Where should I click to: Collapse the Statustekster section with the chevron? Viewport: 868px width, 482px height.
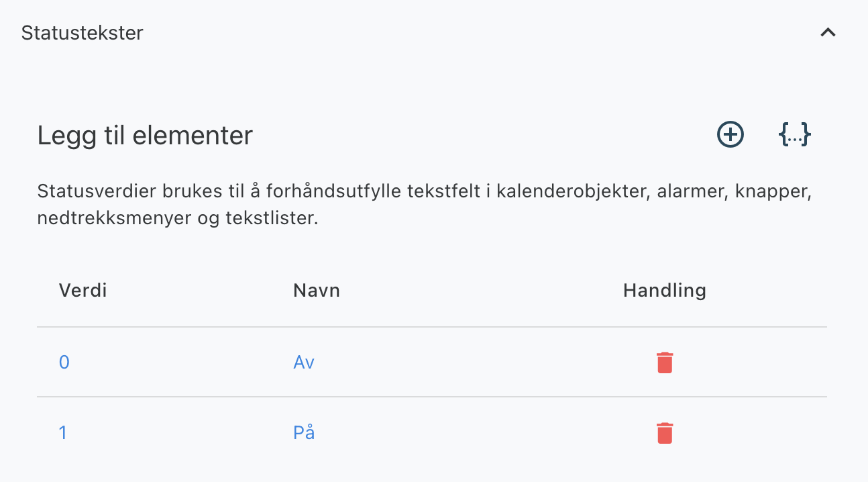[x=828, y=32]
